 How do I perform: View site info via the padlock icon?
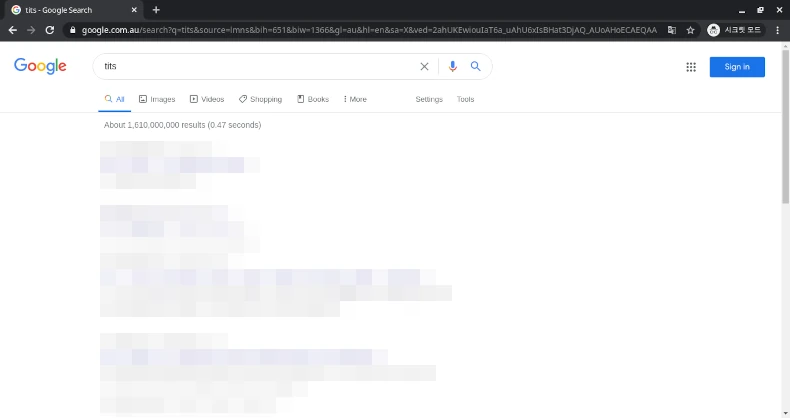(73, 30)
